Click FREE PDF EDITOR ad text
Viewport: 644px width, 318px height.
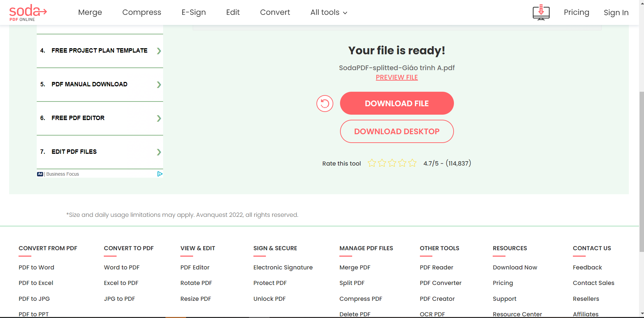[x=78, y=118]
